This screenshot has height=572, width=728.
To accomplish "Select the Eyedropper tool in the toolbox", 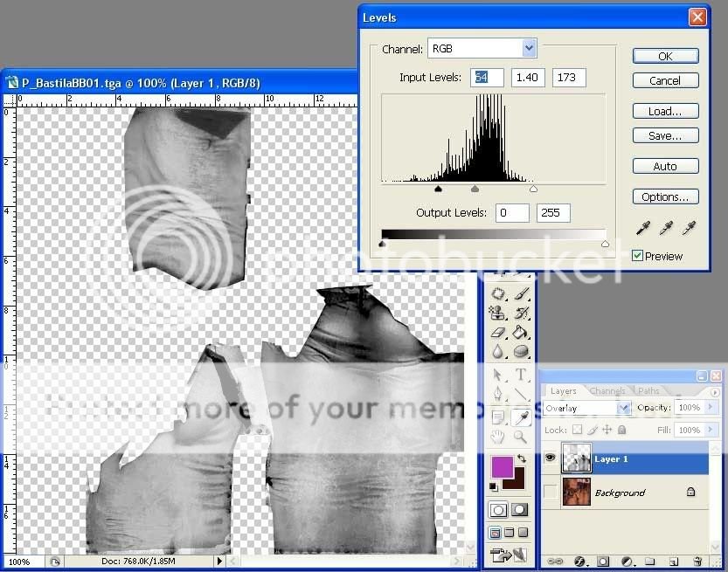I will (522, 417).
